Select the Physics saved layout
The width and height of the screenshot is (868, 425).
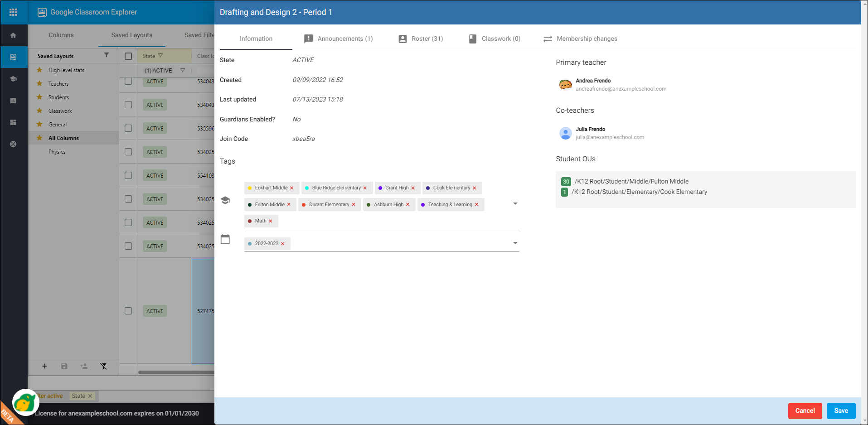(x=57, y=152)
